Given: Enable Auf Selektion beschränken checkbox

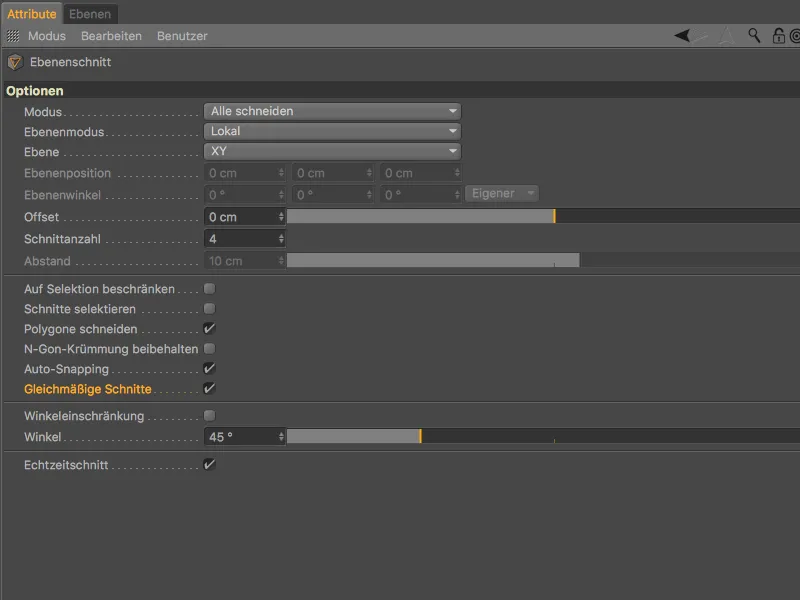Looking at the screenshot, I should (209, 289).
